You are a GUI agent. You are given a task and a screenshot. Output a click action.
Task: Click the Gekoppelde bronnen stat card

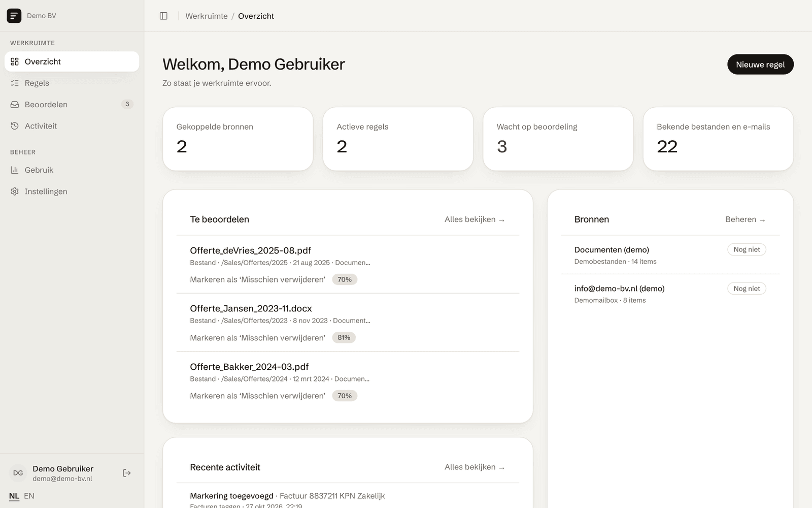pos(238,139)
